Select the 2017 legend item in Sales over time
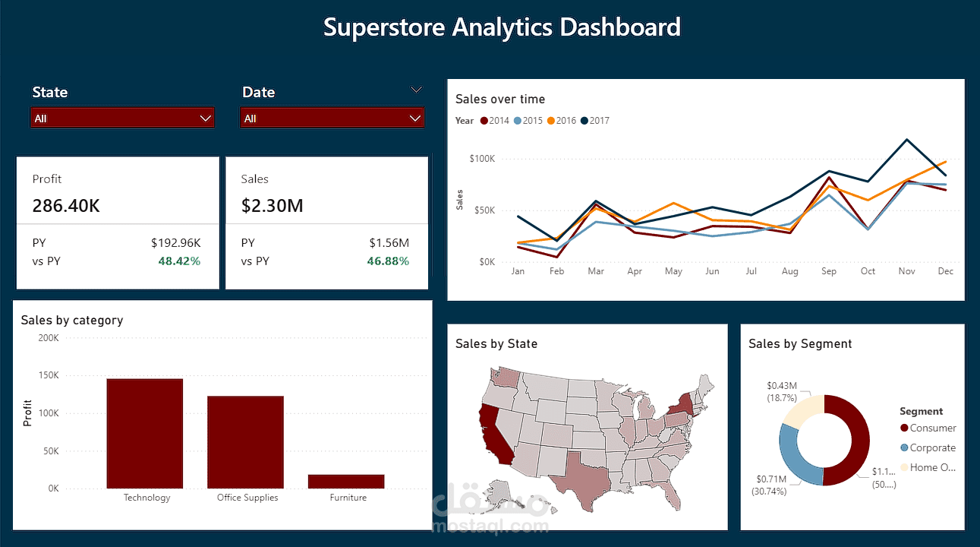Screen dimensions: 980x547 click(x=594, y=120)
